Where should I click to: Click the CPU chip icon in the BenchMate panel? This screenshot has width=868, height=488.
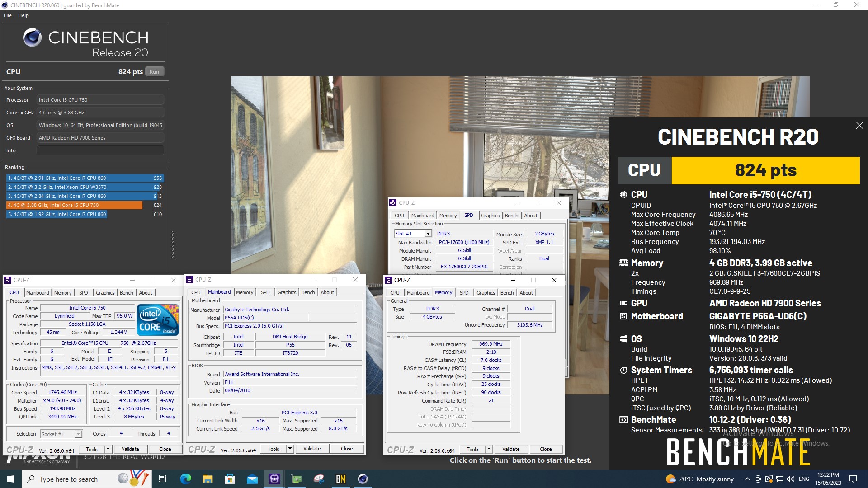[x=623, y=195]
